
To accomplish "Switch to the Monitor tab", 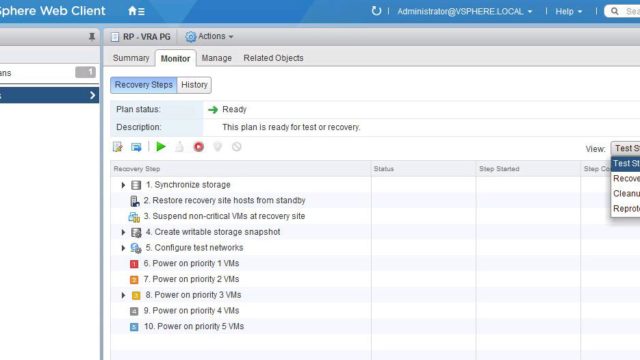I will (176, 58).
